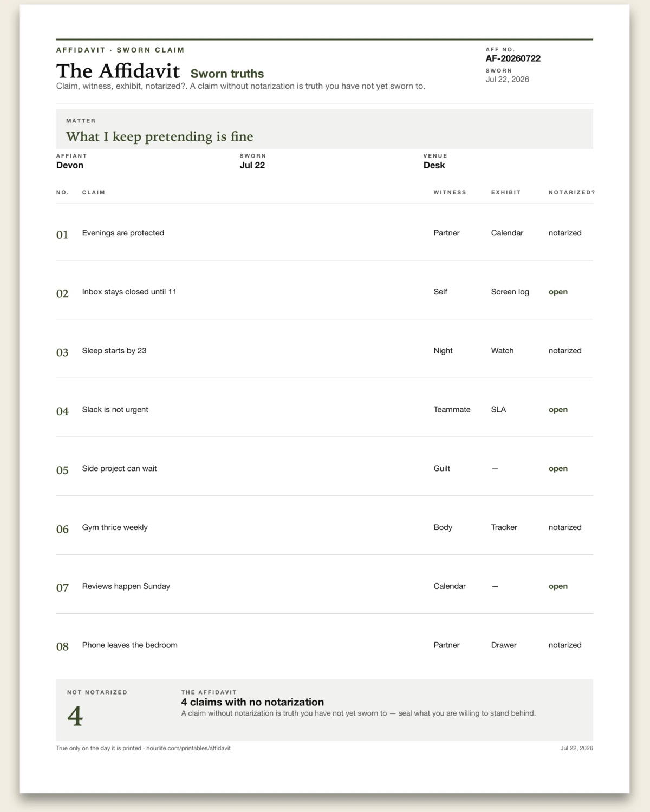Click the "open" status for Inbox stays closed claim

[x=558, y=292]
